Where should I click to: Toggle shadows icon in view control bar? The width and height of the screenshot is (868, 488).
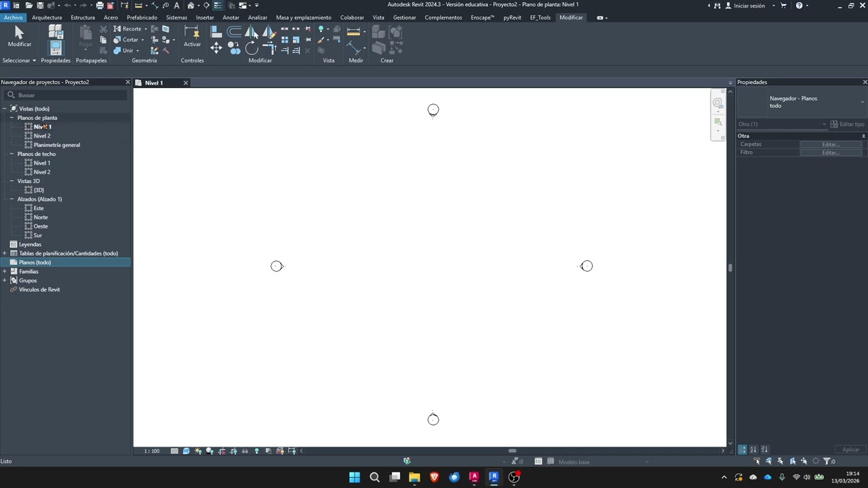pos(210,451)
